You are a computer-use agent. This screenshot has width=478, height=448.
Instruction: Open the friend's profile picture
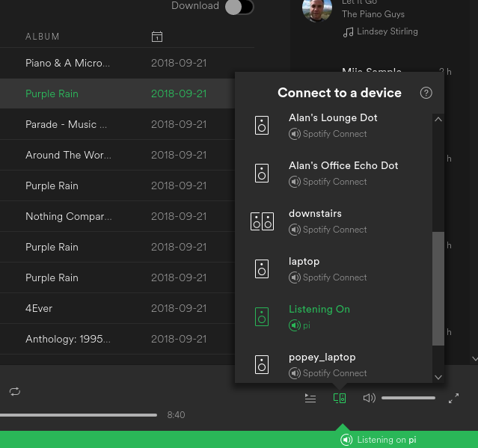pos(317,10)
